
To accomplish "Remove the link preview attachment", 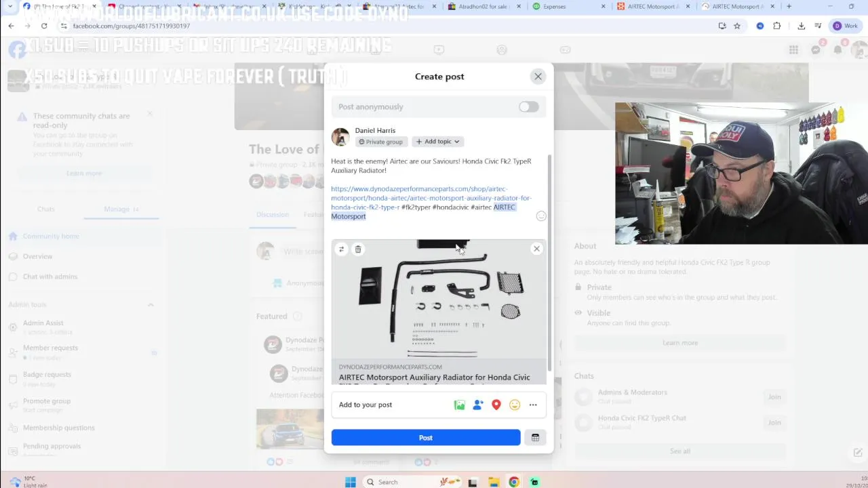I will [536, 249].
